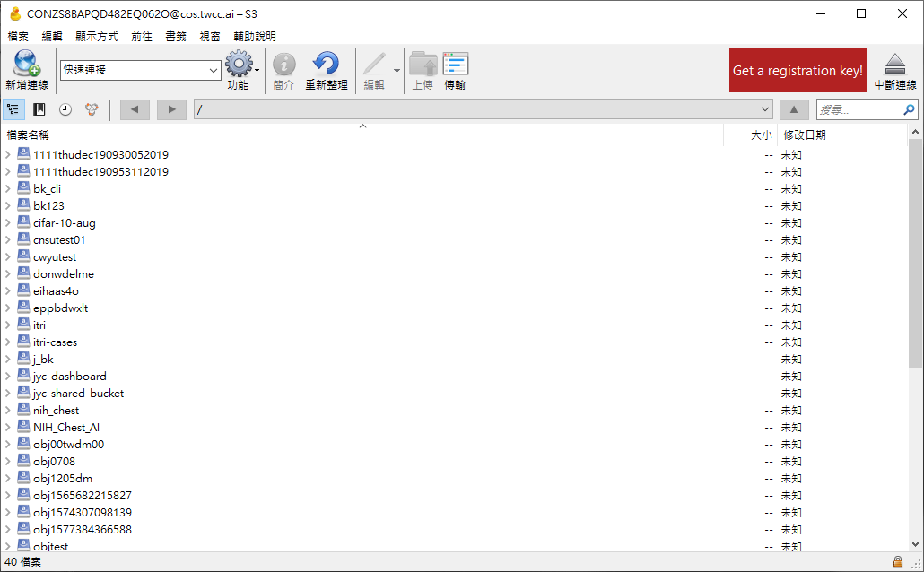The width and height of the screenshot is (924, 572).
Task: Click the 中斷連線 eject icon
Action: (x=894, y=64)
